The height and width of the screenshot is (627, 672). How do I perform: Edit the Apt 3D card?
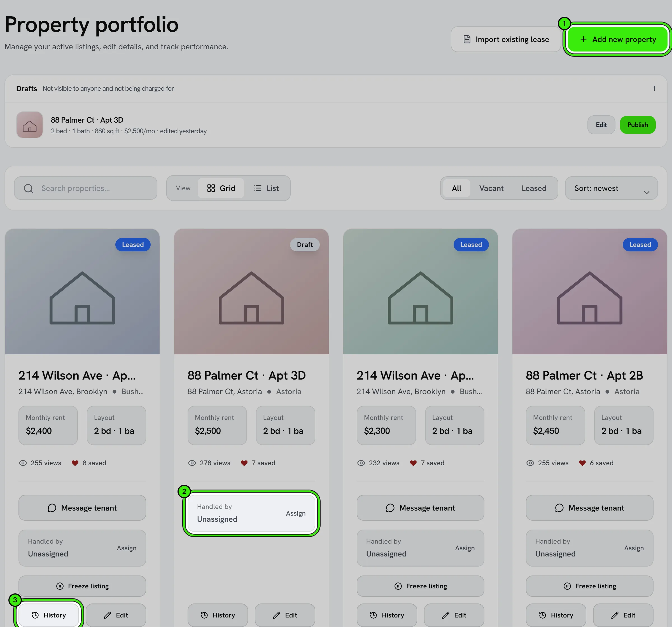pos(285,615)
